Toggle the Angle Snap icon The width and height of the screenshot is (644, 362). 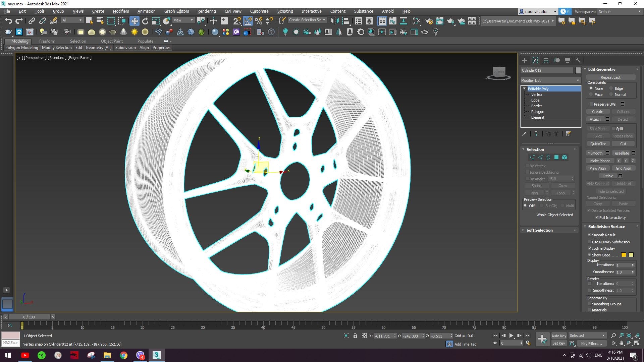[x=248, y=21]
